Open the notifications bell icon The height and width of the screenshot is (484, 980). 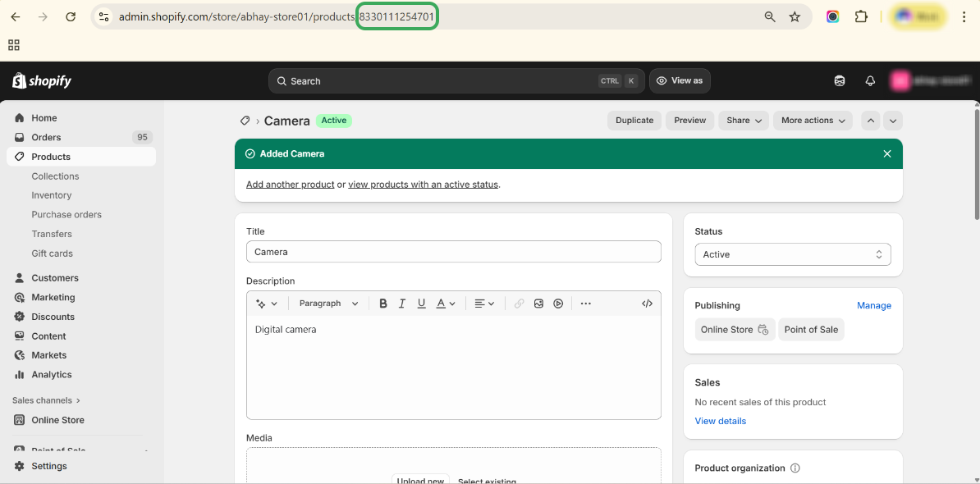coord(870,81)
